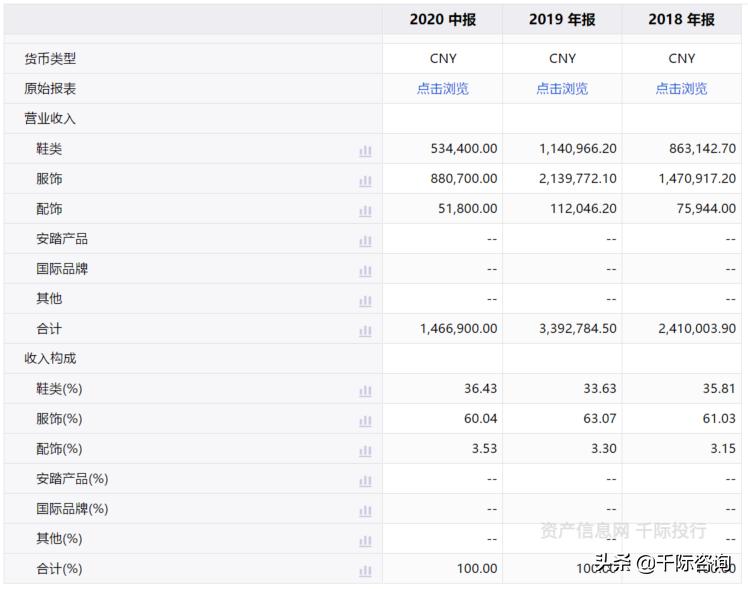This screenshot has width=748, height=589.
Task: Select the 2018 年报 column header
Action: click(681, 19)
